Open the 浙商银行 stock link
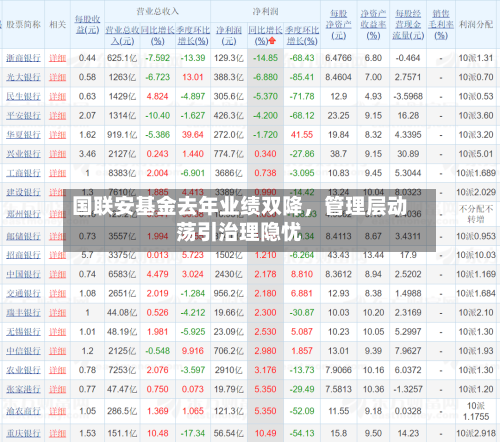Image resolution: width=500 pixels, height=442 pixels. pyautogui.click(x=23, y=58)
